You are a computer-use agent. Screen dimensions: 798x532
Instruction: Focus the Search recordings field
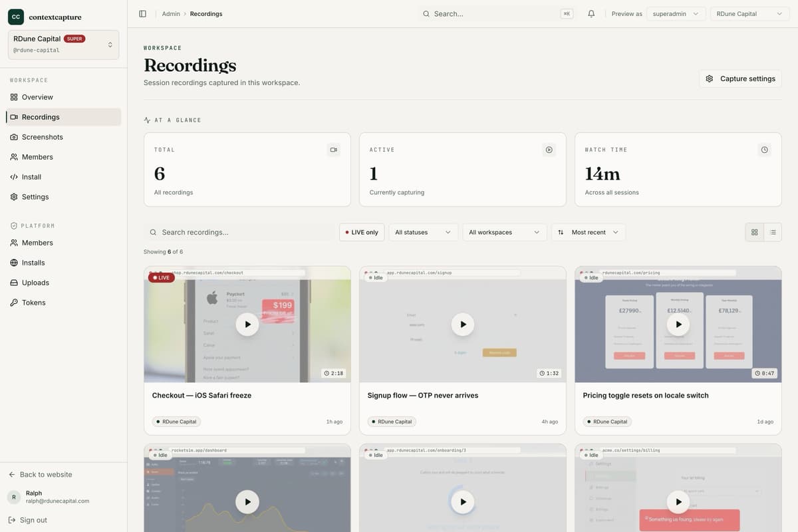click(x=239, y=232)
